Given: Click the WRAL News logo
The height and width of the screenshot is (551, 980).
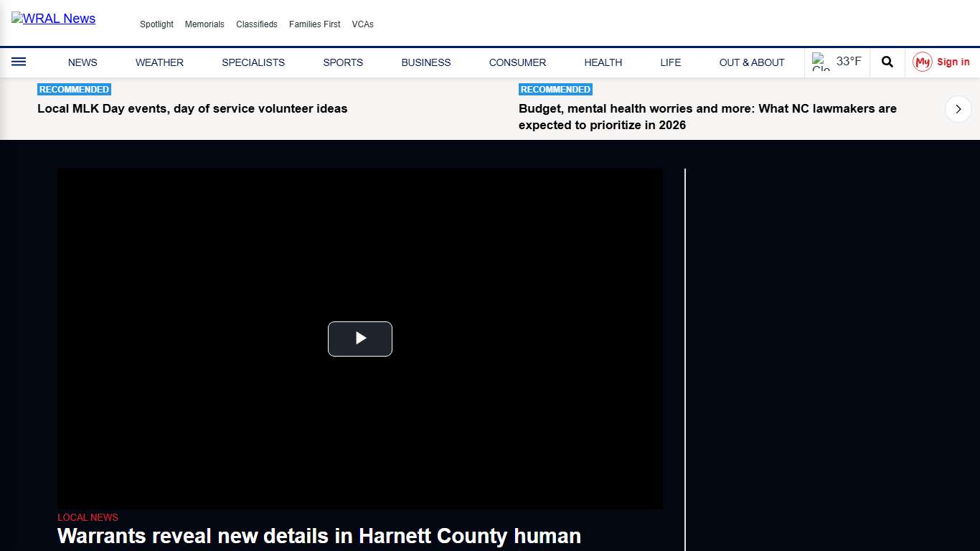Looking at the screenshot, I should 53,19.
